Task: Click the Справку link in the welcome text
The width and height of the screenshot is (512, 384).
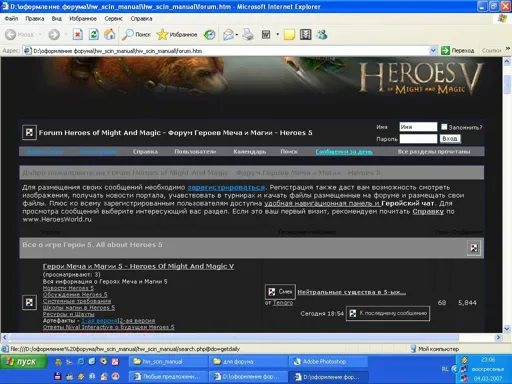Action: [x=428, y=211]
